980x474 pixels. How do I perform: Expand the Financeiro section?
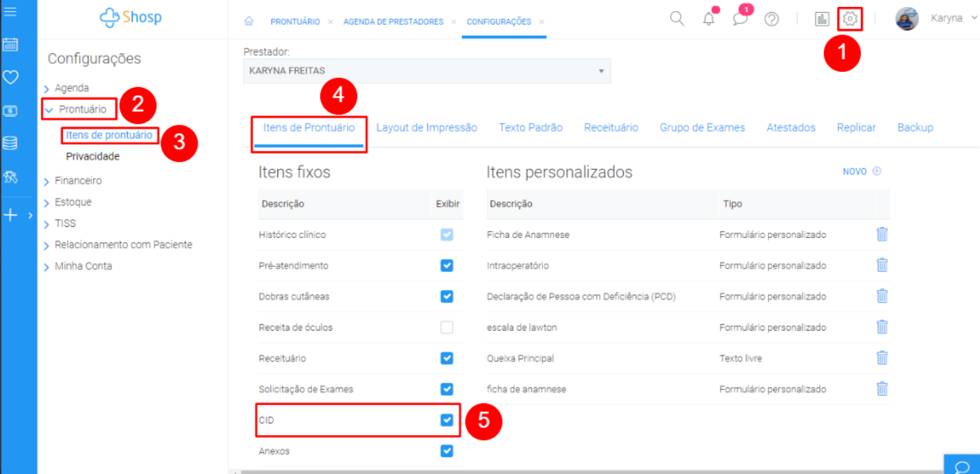77,181
